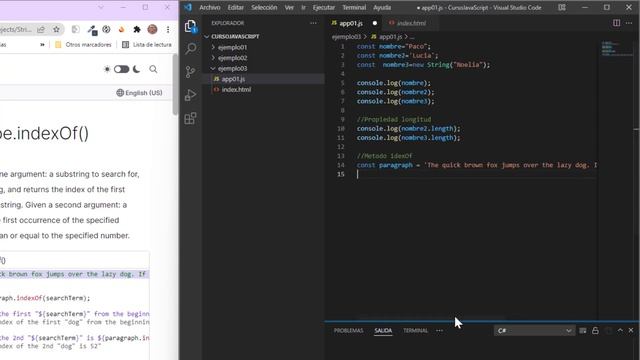The image size is (640, 360).
Task: Open the Terminal menu
Action: tap(354, 7)
